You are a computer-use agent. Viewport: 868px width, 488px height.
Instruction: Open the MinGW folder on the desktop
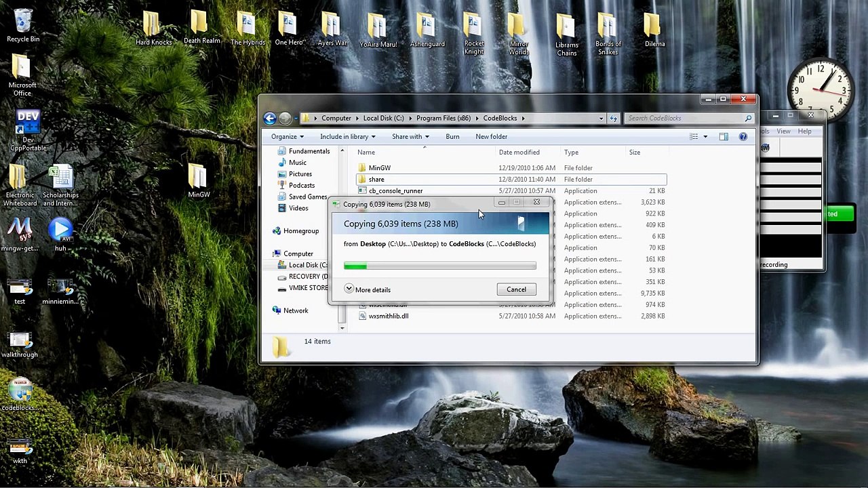pyautogui.click(x=199, y=181)
